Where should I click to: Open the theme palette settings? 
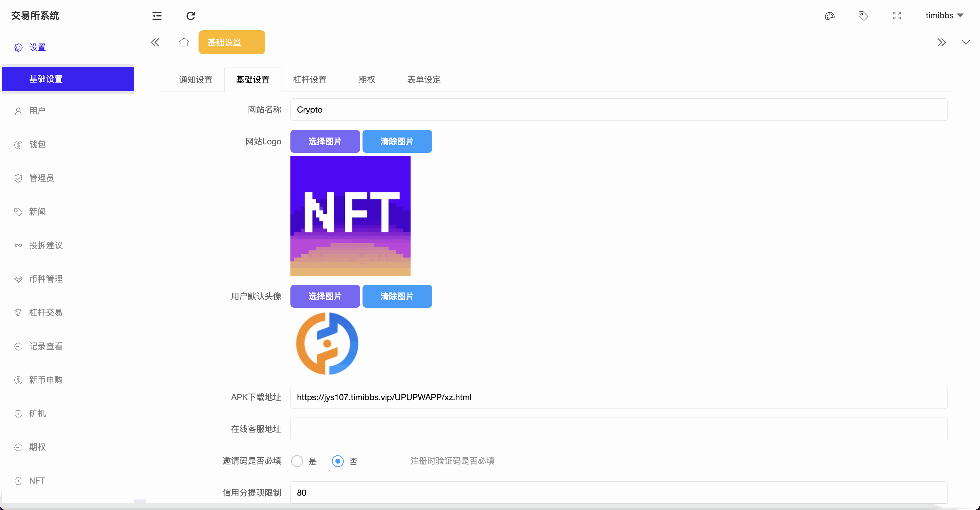pos(830,16)
